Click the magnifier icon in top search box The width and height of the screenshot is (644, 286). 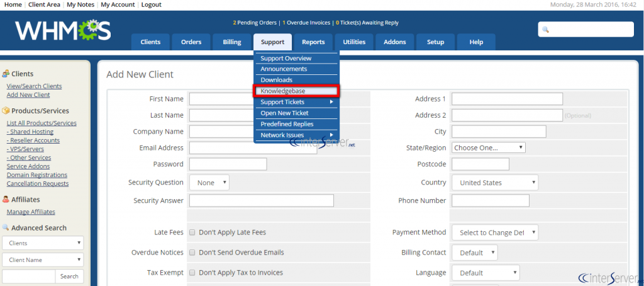coord(545,30)
